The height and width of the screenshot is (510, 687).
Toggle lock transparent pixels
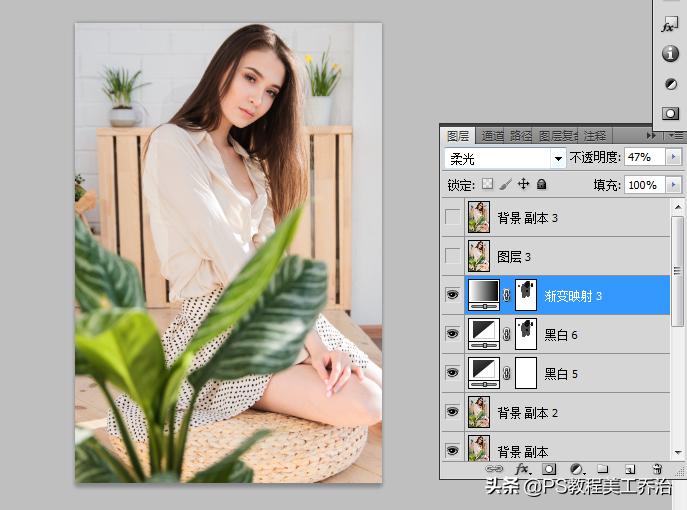point(487,184)
